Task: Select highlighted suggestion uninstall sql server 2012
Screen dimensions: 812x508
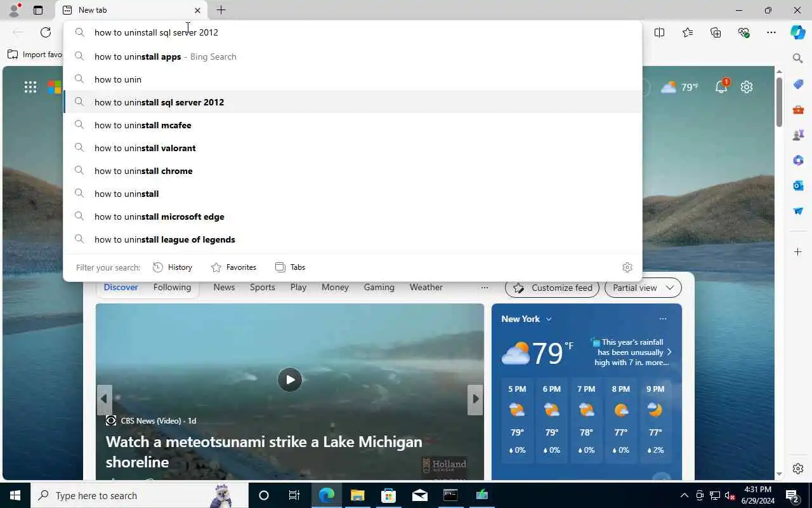Action: pos(353,102)
